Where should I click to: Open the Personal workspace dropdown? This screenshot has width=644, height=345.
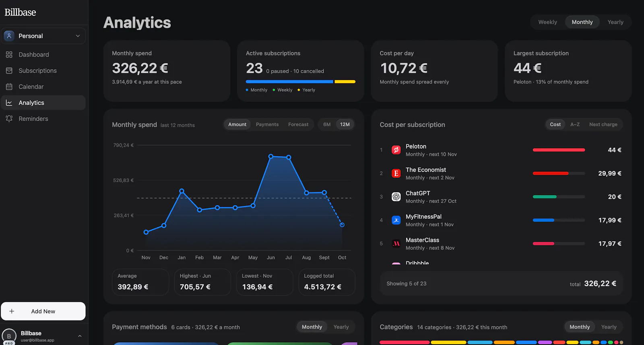click(x=43, y=36)
